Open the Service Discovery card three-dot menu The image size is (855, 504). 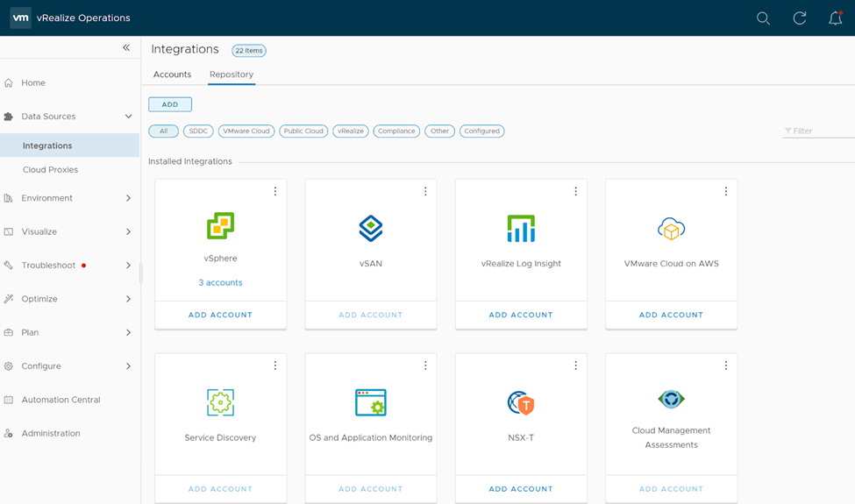275,366
